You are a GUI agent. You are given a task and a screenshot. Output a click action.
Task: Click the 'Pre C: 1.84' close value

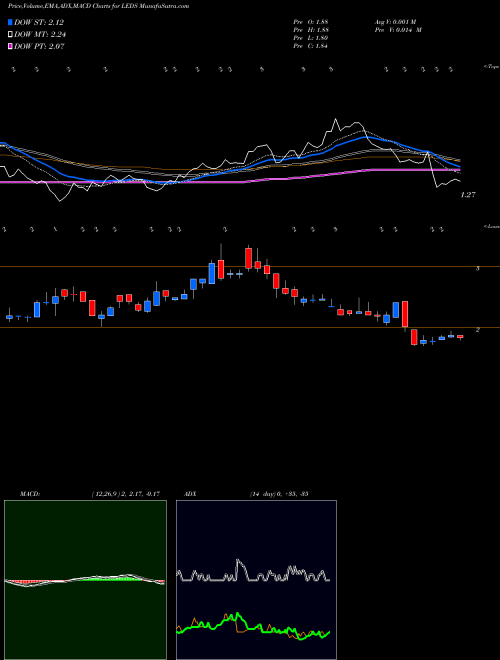coord(311,46)
